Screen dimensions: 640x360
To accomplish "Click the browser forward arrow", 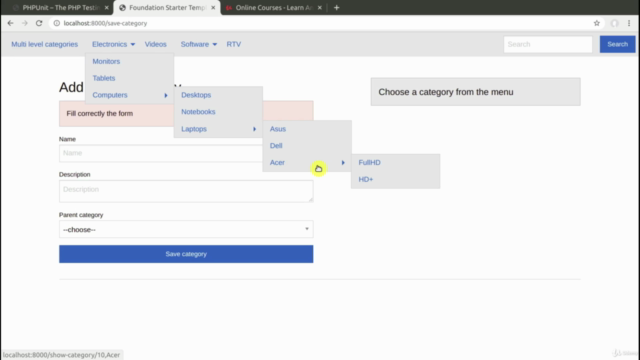I will (24, 23).
